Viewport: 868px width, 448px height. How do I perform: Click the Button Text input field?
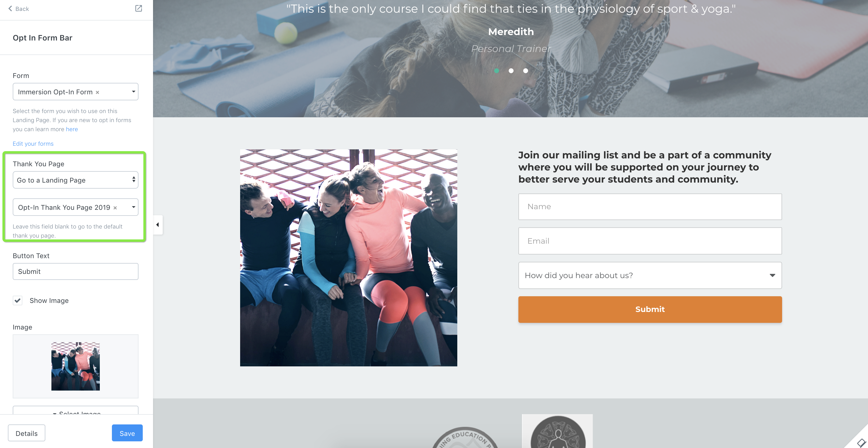pos(76,271)
